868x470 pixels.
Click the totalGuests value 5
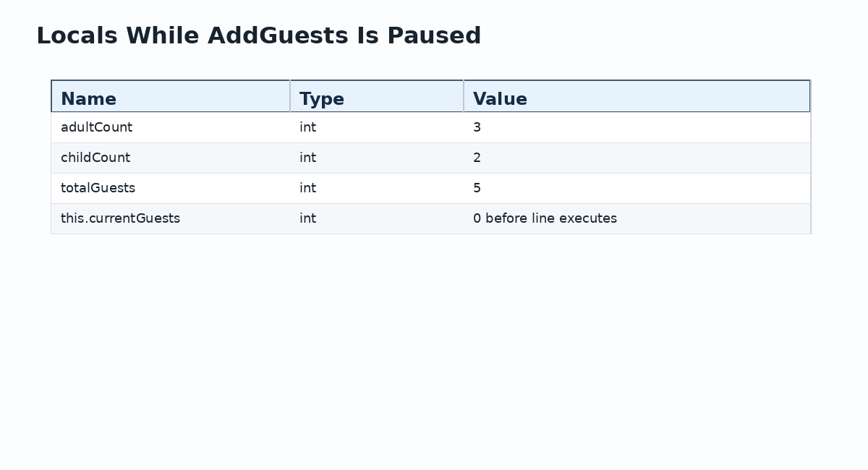coord(477,188)
